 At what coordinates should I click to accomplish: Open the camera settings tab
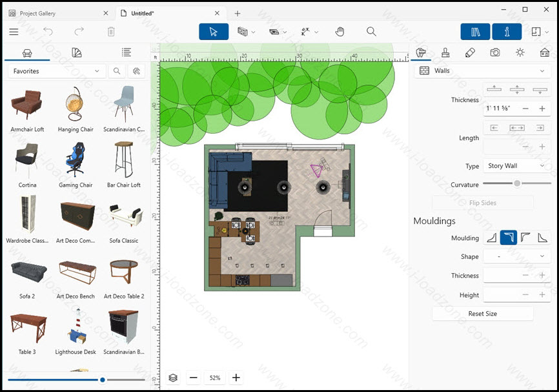[x=495, y=53]
